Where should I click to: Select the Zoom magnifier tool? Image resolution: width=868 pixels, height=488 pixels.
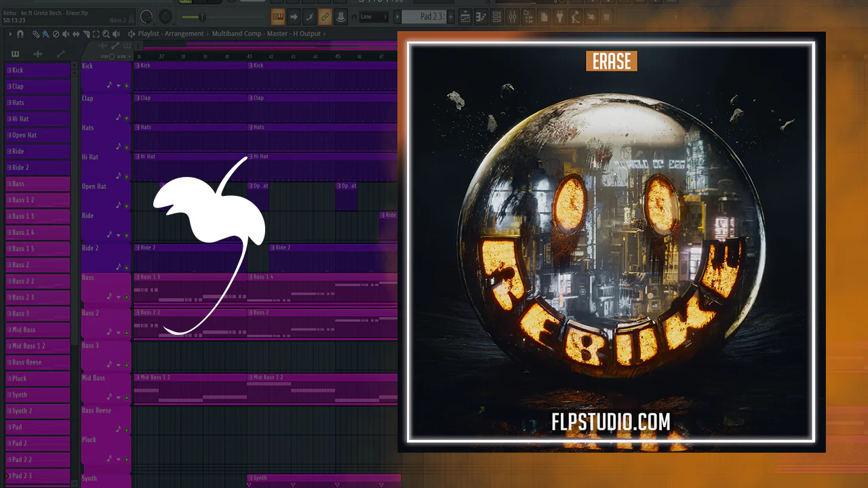(106, 34)
